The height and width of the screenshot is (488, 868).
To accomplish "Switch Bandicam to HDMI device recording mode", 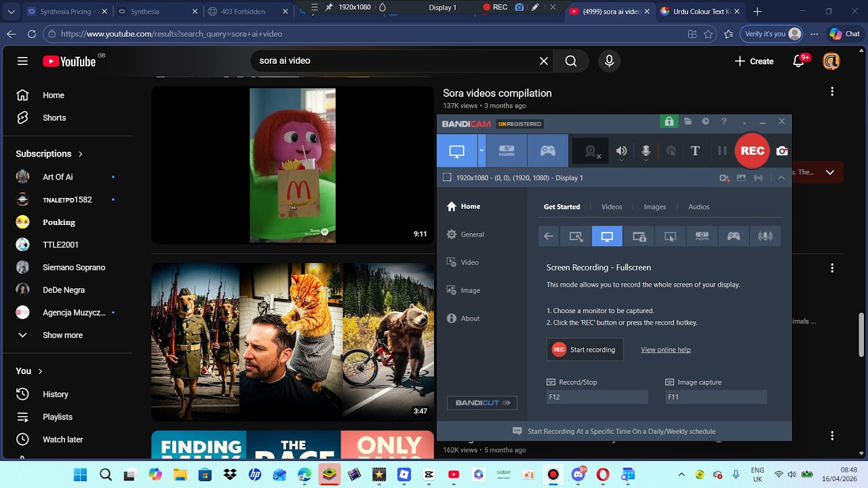I will coord(506,150).
